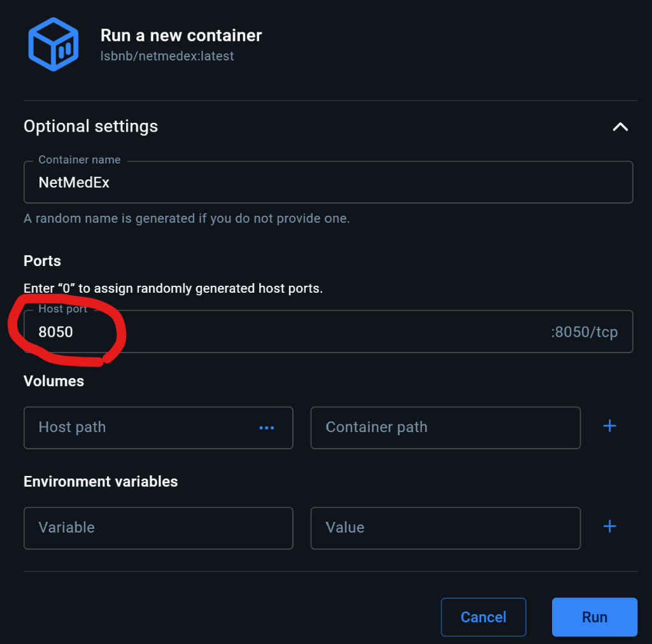Open host path browse ellipsis icon
This screenshot has width=652, height=644.
pyautogui.click(x=267, y=428)
